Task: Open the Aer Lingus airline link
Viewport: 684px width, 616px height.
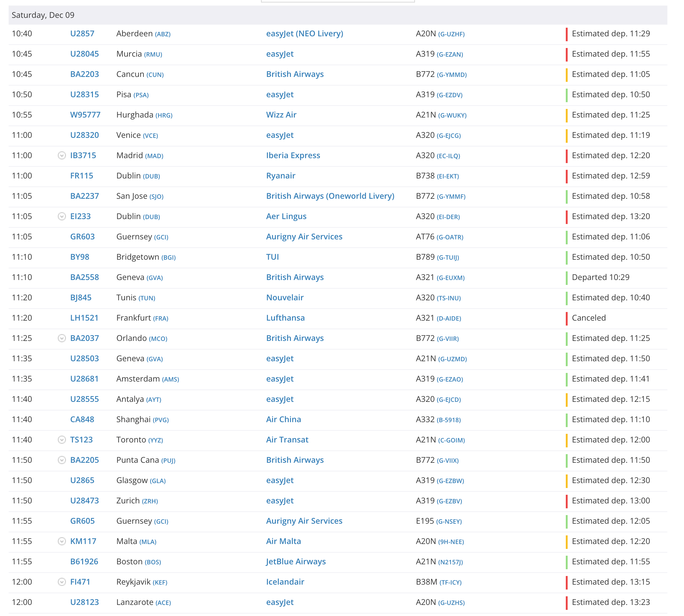Action: tap(286, 216)
